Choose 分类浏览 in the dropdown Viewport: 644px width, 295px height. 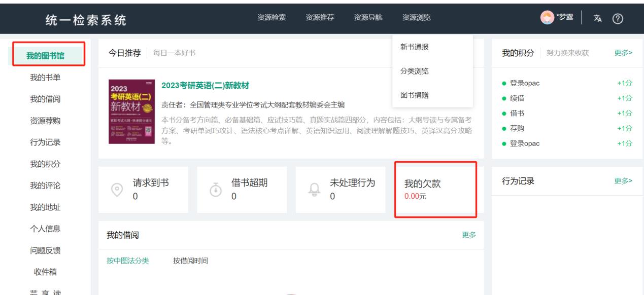point(415,71)
